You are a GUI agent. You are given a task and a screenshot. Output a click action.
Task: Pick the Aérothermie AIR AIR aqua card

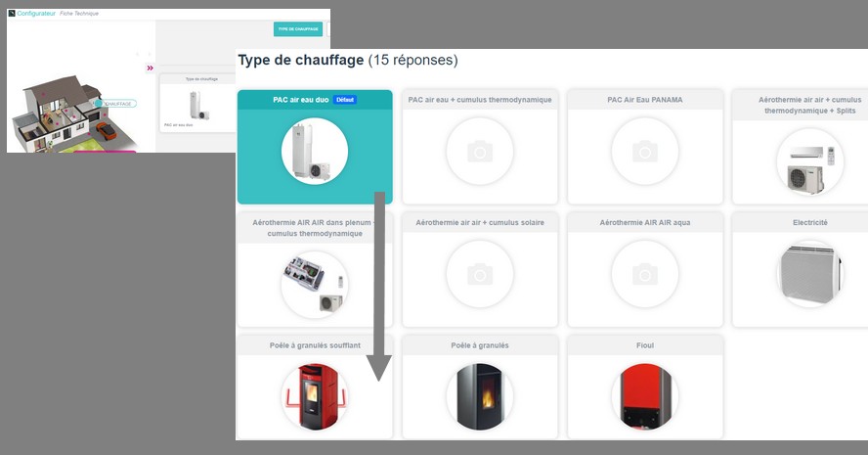[x=644, y=276]
